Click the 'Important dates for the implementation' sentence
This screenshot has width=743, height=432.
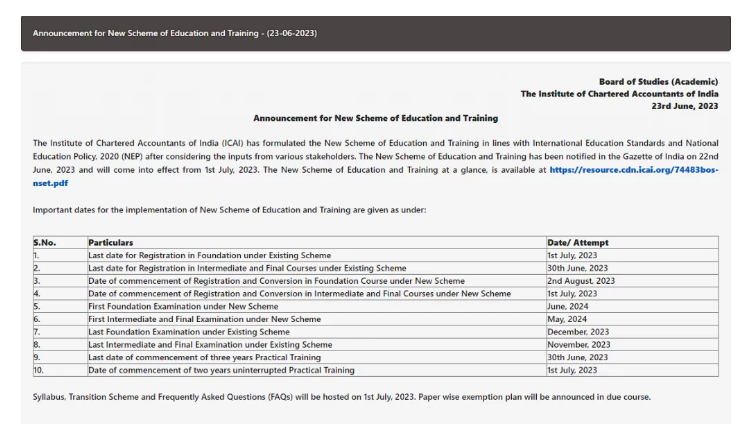pyautogui.click(x=229, y=210)
